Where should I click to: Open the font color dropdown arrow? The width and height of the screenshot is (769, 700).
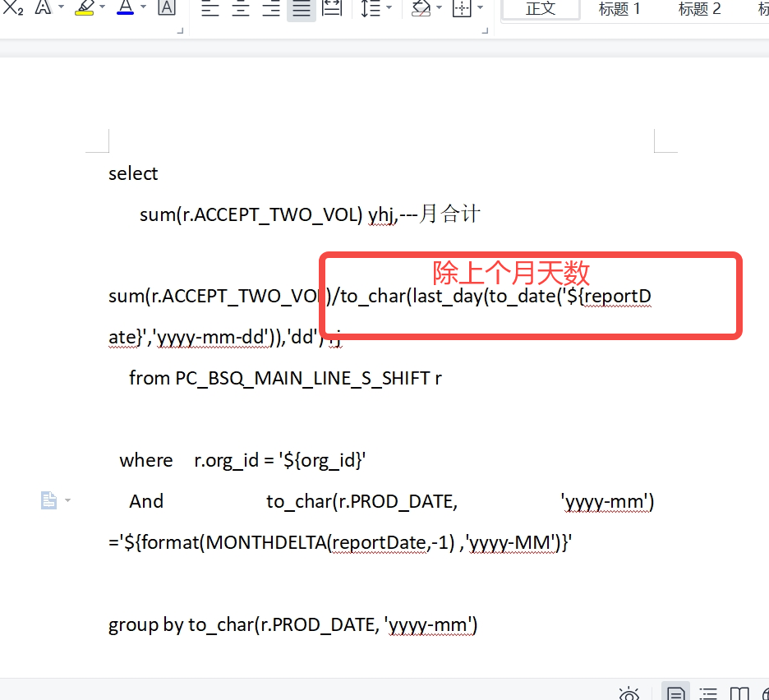point(143,7)
